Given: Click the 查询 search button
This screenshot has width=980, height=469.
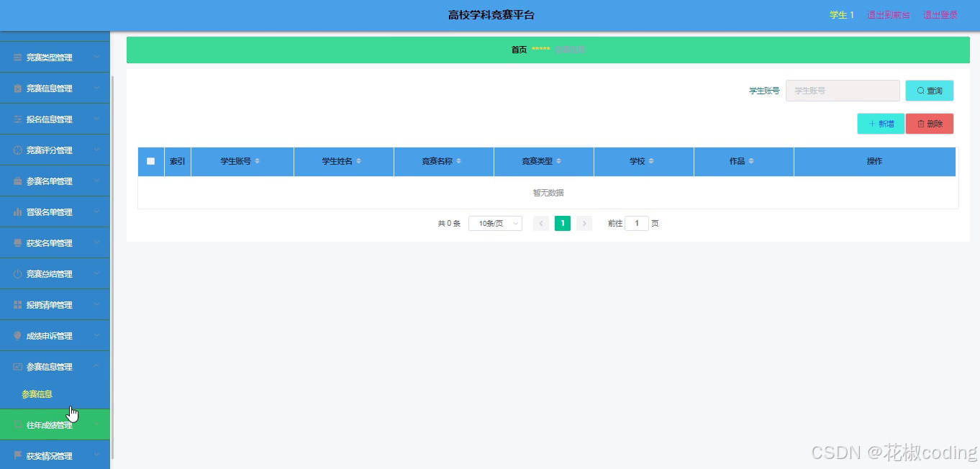Looking at the screenshot, I should (x=929, y=90).
